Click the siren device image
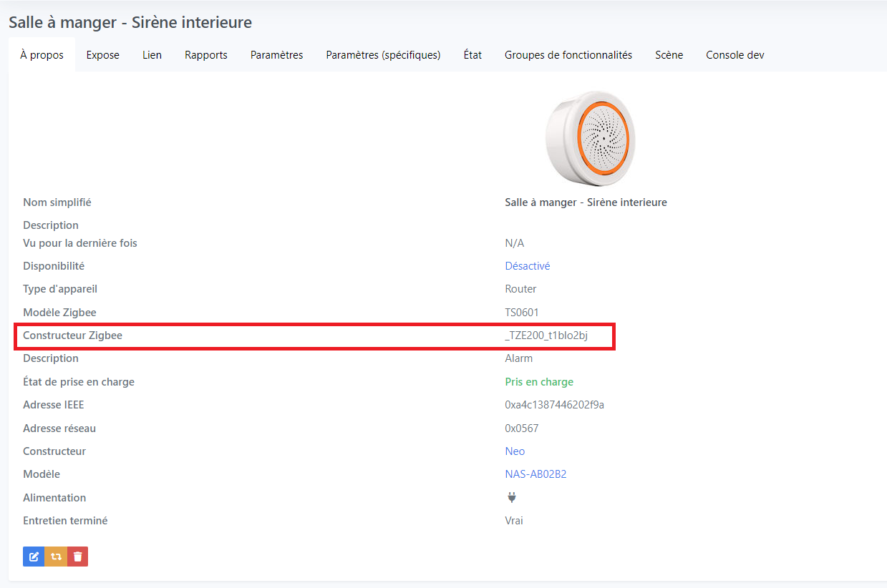 [591, 138]
